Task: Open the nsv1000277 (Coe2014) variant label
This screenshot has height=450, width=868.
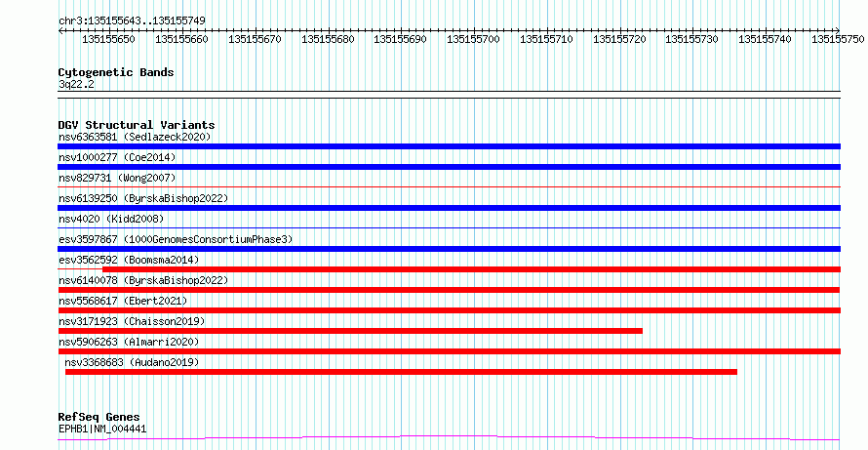Action: coord(117,157)
